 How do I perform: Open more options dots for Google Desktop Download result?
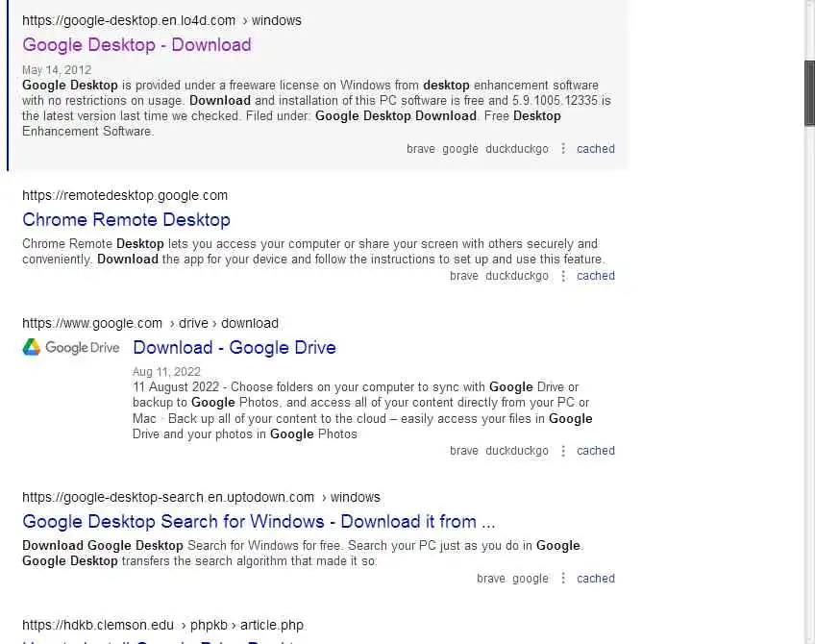click(563, 149)
